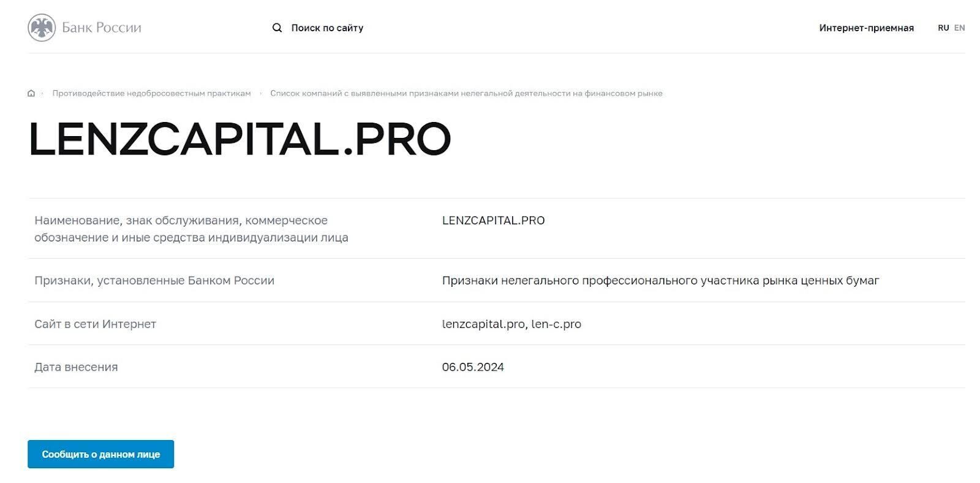Click the Признаки, установленные Банком России label

[154, 281]
